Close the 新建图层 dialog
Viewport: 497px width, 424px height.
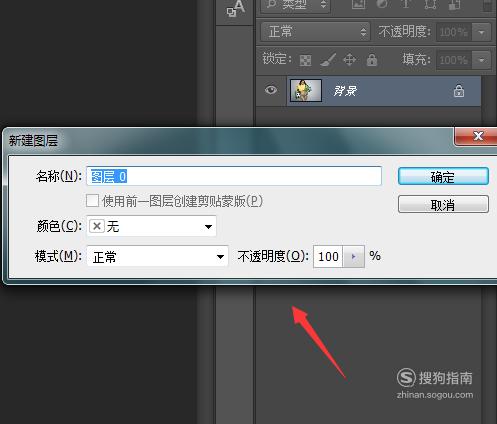click(x=477, y=136)
